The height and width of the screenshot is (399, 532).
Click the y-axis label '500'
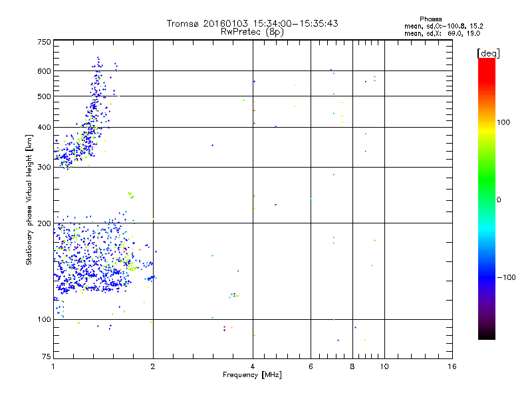(44, 96)
